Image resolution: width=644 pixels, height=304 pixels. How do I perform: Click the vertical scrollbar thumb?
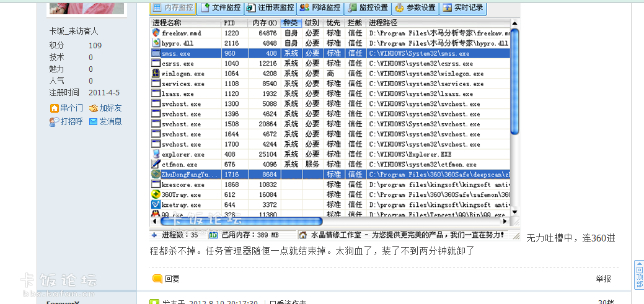514,81
